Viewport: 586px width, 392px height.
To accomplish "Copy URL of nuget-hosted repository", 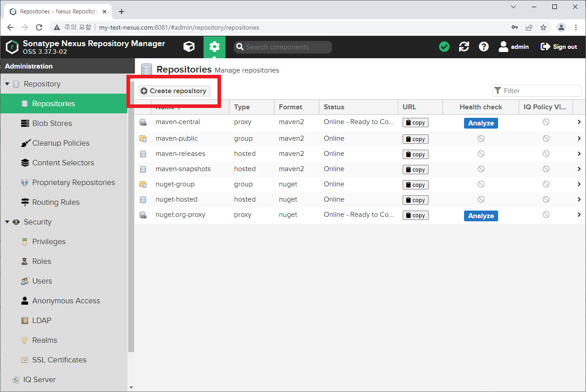I will [x=415, y=200].
